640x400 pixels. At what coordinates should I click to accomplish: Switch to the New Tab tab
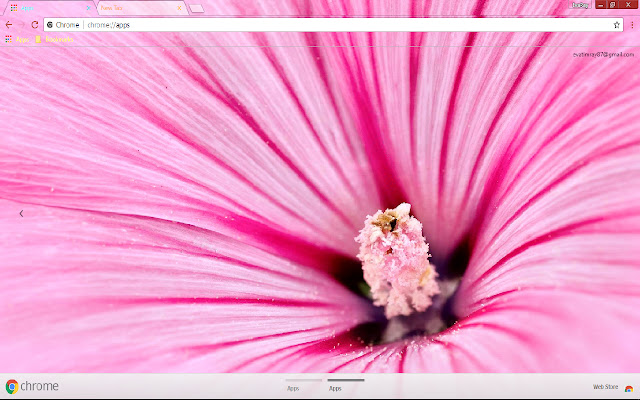[x=141, y=8]
